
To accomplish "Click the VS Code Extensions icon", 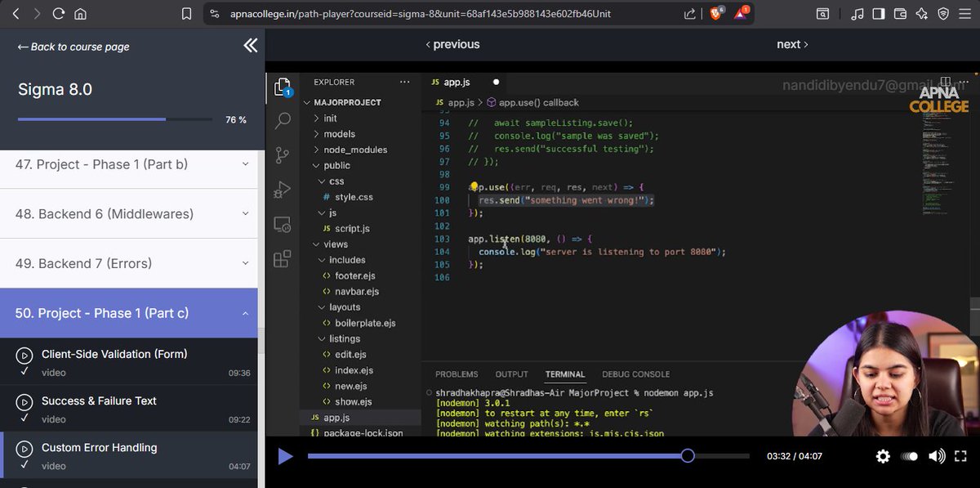I will 283,259.
